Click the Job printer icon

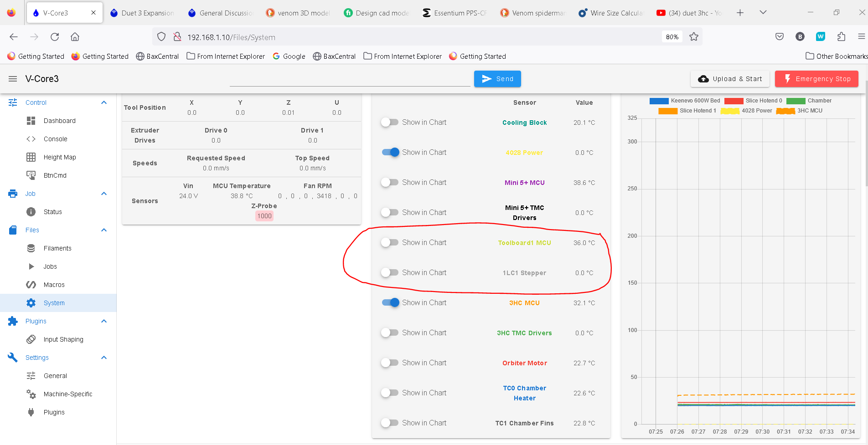coord(13,194)
